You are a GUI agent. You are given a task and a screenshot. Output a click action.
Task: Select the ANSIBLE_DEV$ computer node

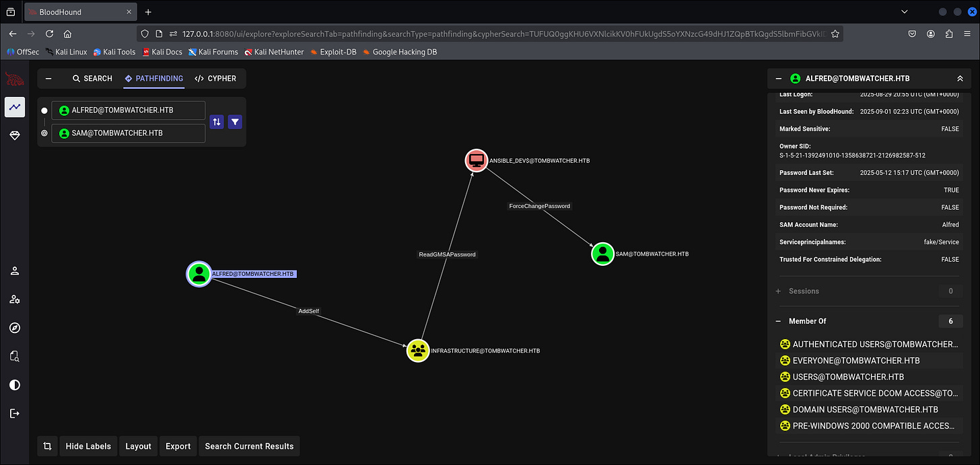(x=477, y=161)
